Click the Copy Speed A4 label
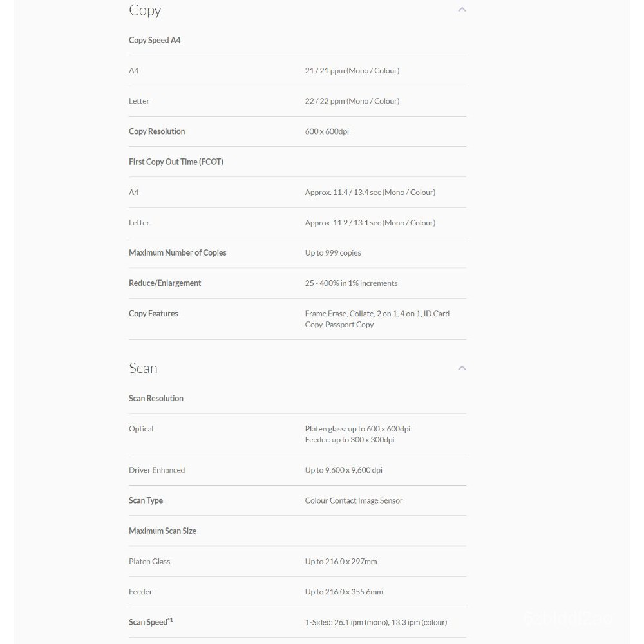Screen dimensions: 644x644 155,40
